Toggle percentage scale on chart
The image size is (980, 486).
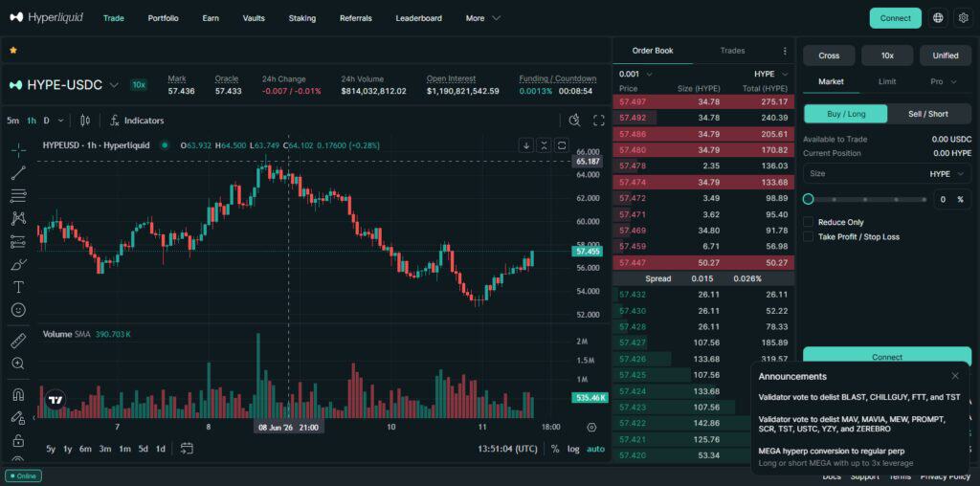[x=555, y=449]
